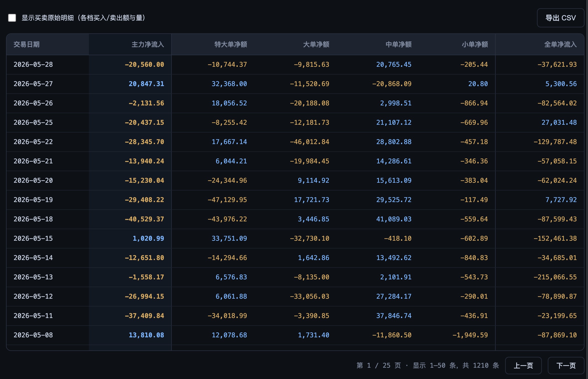Click extra-large order value 33,751.09

pos(229,238)
